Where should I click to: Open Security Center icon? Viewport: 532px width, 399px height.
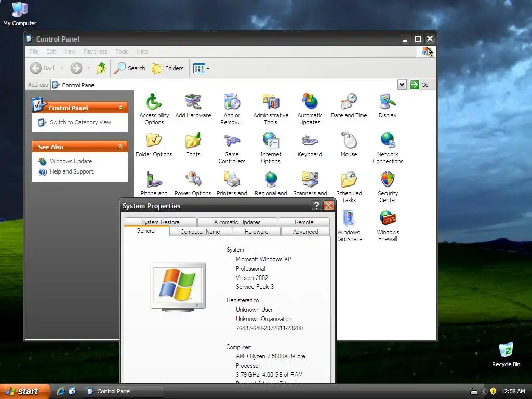388,187
